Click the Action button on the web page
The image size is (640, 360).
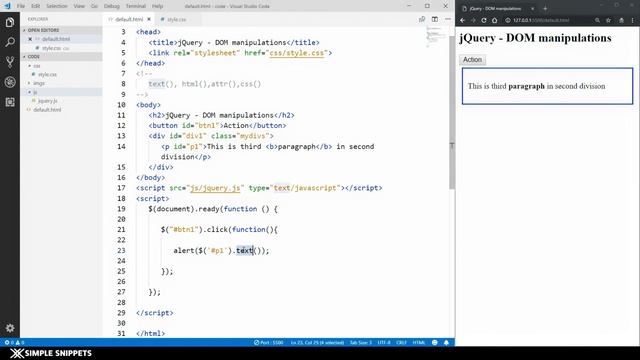[x=472, y=60]
